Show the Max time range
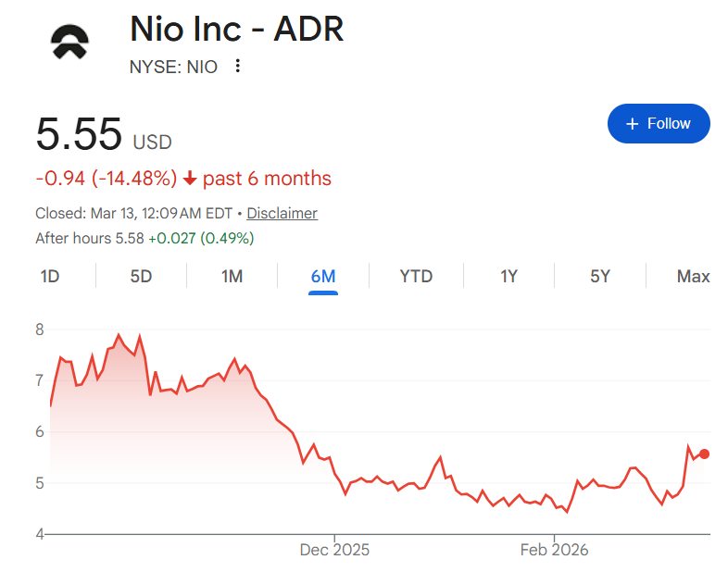 coord(693,276)
